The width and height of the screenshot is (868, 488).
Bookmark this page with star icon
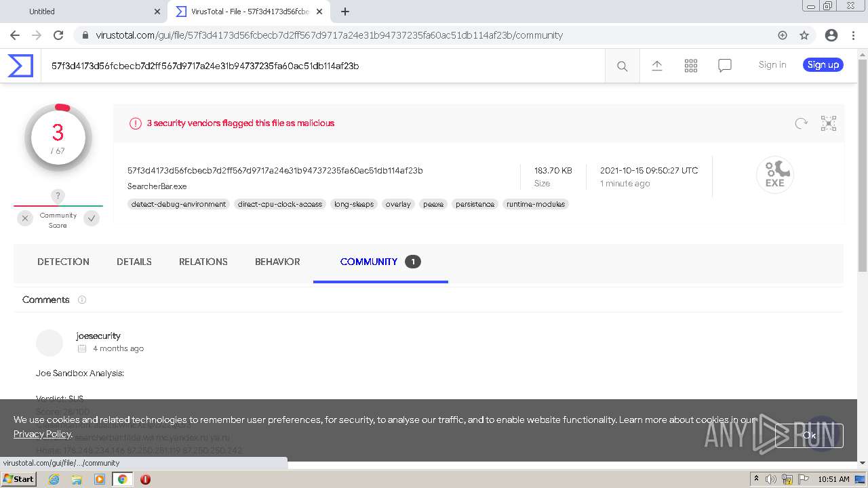[804, 35]
